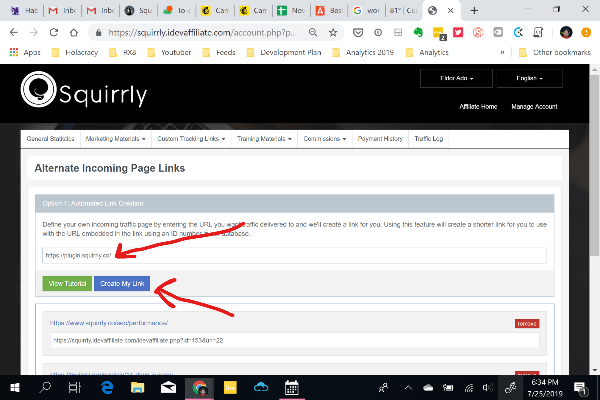
Task: Open the volume control in system tray
Action: coord(488,388)
